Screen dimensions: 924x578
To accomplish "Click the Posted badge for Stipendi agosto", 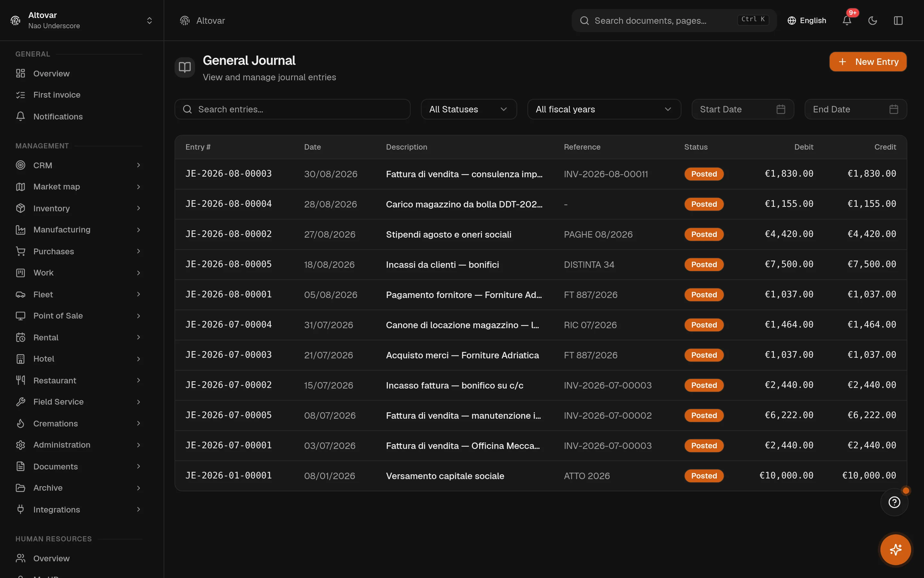I will 704,234.
